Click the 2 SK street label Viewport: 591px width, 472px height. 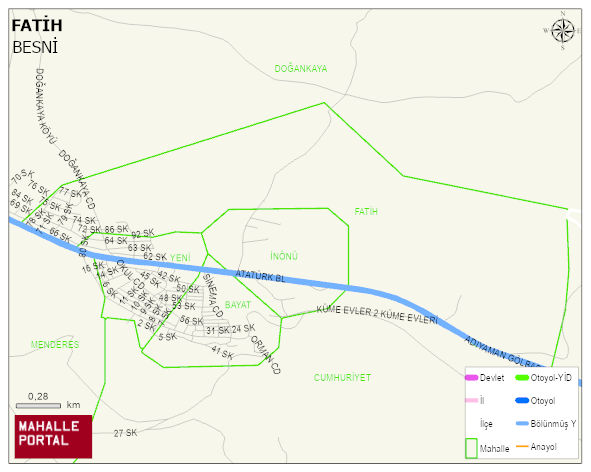[x=146, y=325]
